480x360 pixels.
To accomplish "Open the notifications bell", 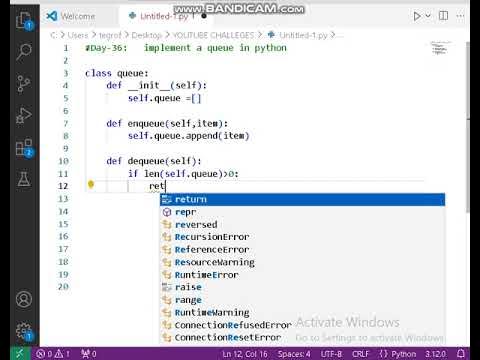I will point(461,353).
